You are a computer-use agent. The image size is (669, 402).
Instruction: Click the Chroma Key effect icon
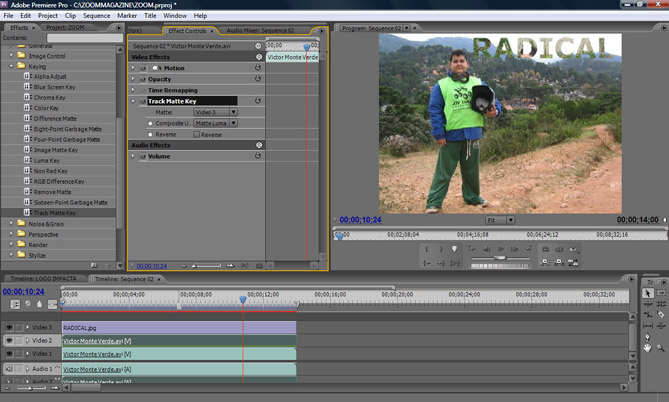pyautogui.click(x=28, y=97)
